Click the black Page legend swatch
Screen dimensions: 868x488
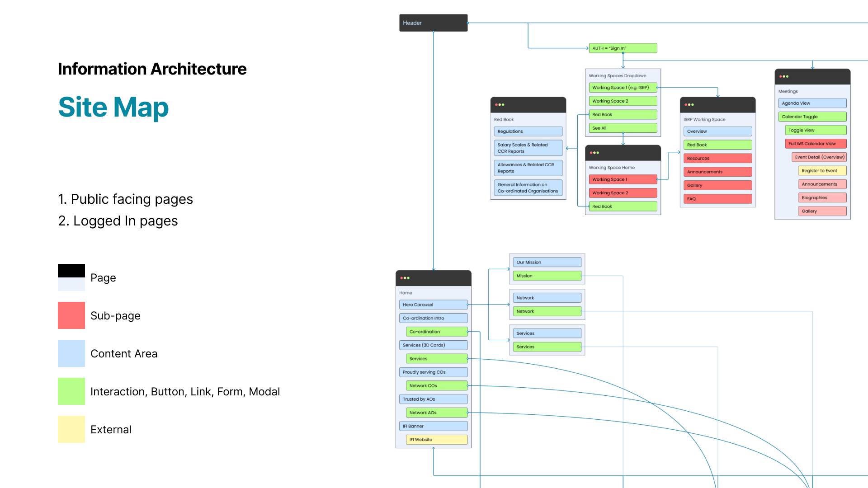(71, 271)
